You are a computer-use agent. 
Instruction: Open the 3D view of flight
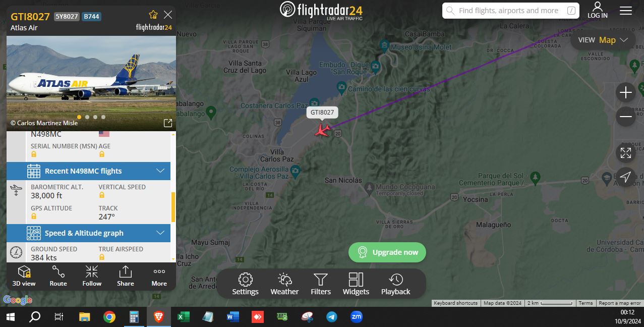[24, 276]
